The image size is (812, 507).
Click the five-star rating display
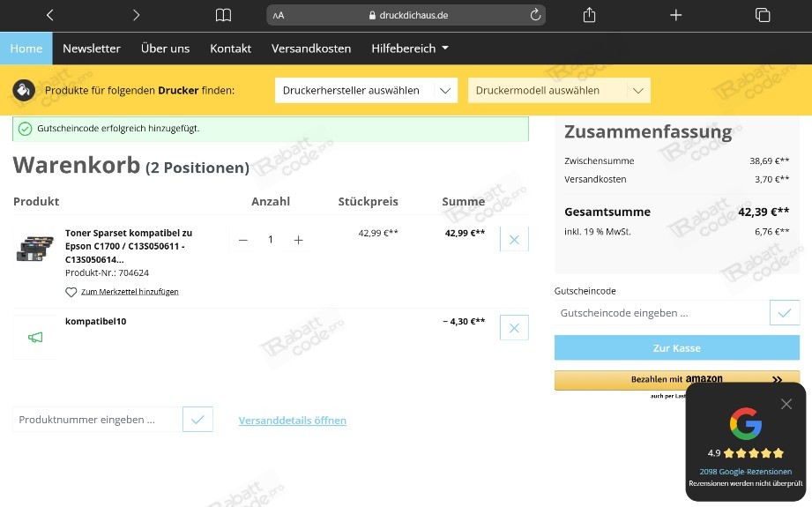pos(754,453)
